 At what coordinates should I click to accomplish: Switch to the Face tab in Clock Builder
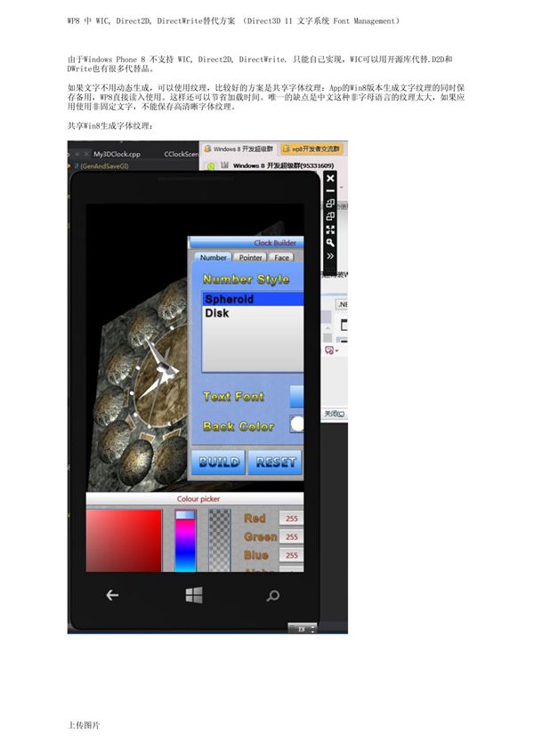pyautogui.click(x=282, y=257)
